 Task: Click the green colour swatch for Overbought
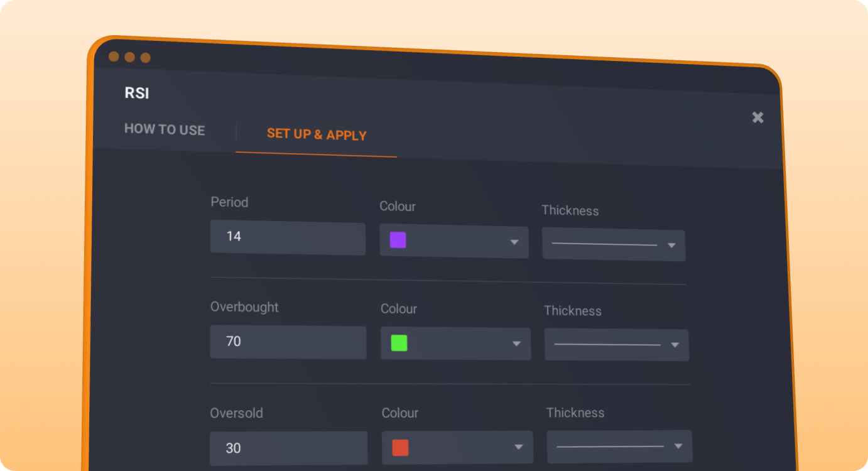[399, 343]
